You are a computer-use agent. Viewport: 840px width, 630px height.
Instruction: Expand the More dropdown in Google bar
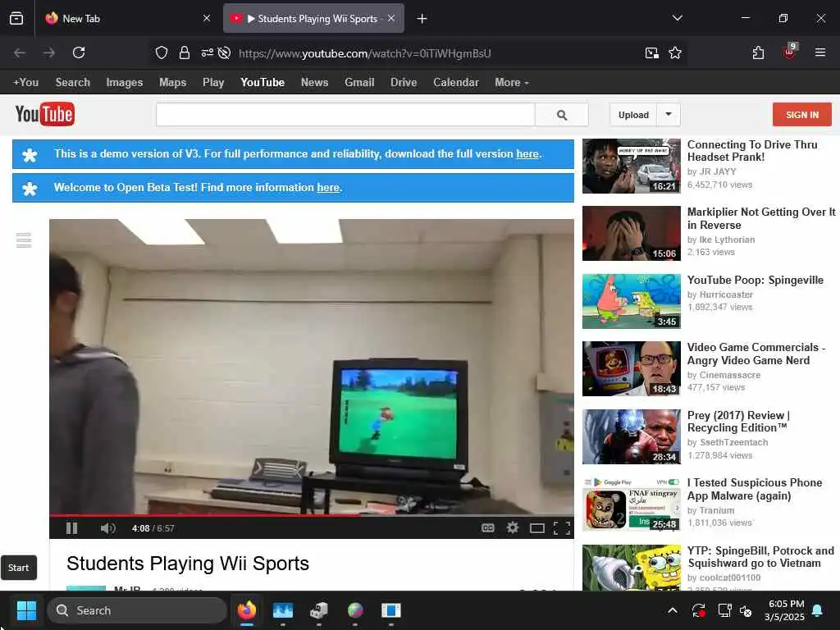[x=512, y=83]
